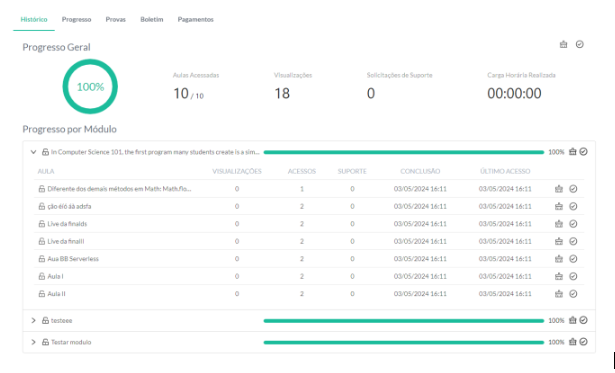Click the briefcase icon beside Progresso Geral
Viewport: 615px width, 373px height.
[x=563, y=44]
